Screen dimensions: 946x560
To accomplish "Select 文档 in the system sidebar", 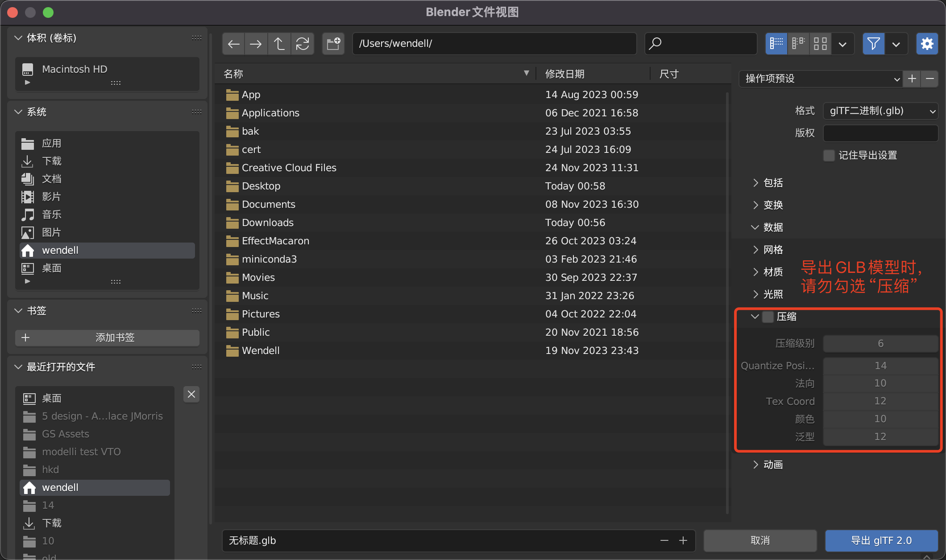I will [52, 179].
